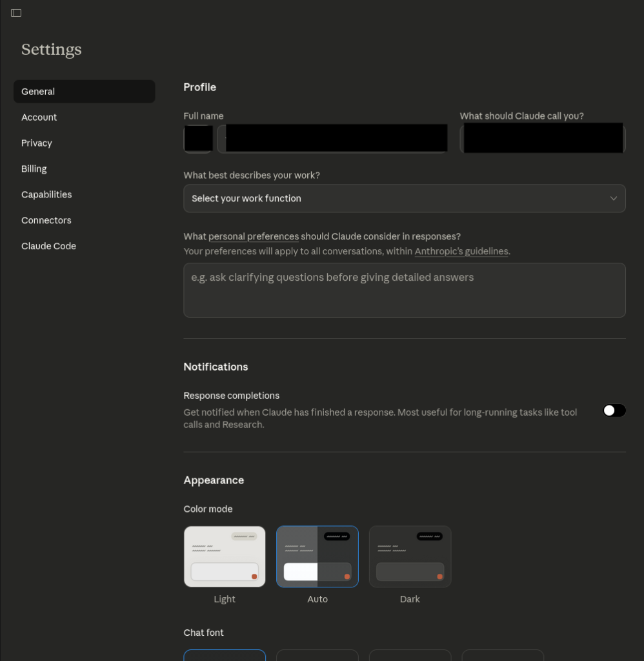Click the work function dropdown chevron
Viewport: 644px width, 661px height.
point(613,199)
